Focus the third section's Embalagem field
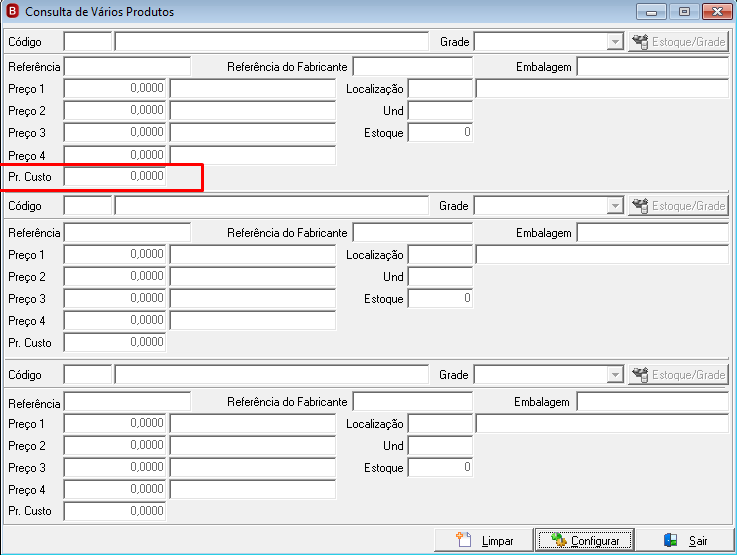Viewport: 737px width, 555px height. (x=652, y=402)
